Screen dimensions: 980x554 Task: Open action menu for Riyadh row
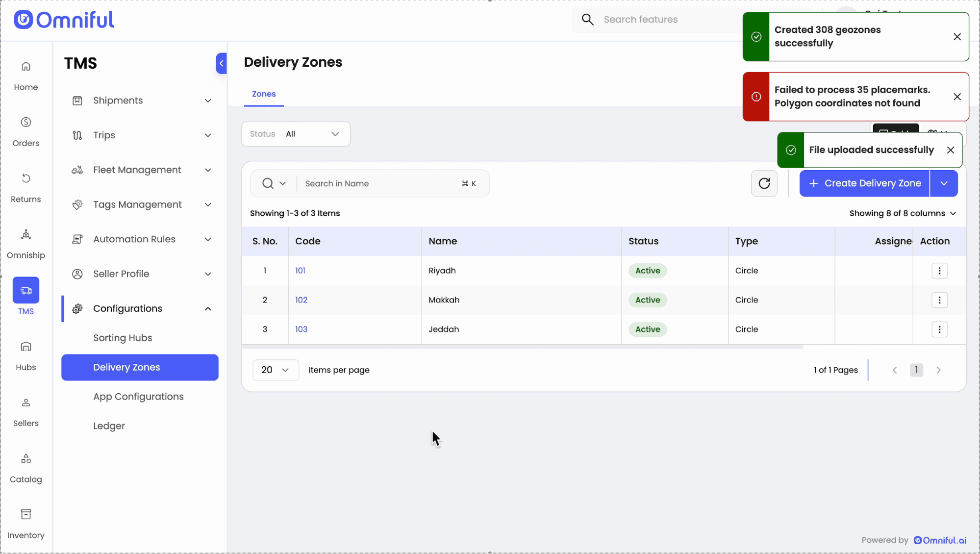click(939, 271)
